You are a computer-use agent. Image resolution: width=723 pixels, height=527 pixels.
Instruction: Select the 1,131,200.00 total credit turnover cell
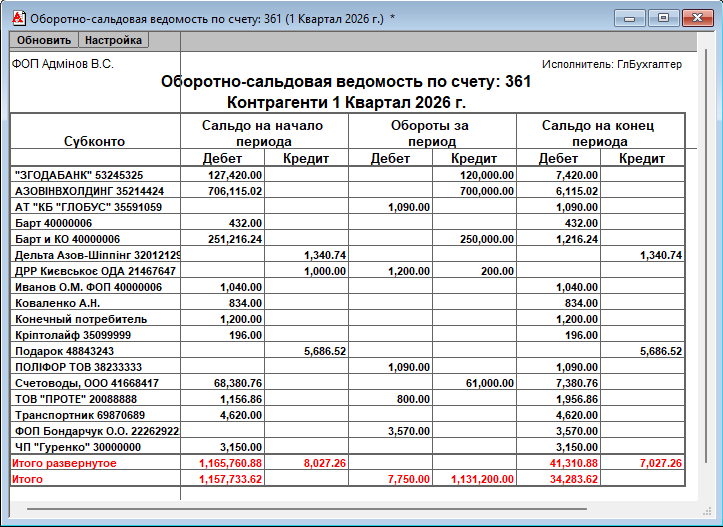pos(474,480)
